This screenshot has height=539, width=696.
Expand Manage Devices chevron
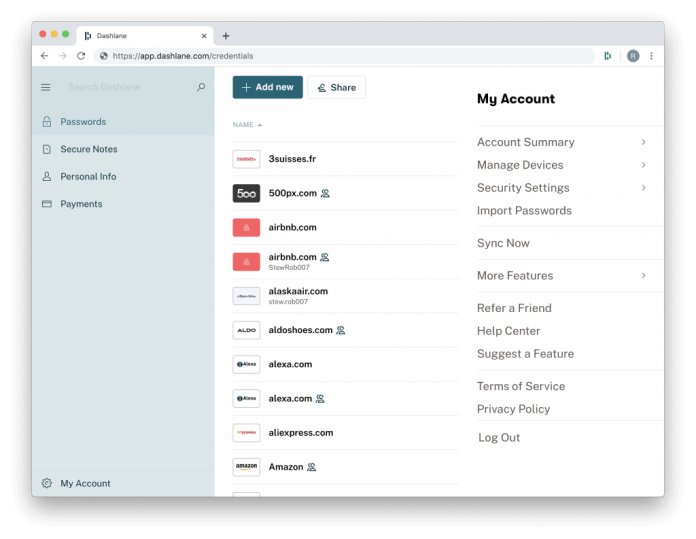click(x=643, y=165)
